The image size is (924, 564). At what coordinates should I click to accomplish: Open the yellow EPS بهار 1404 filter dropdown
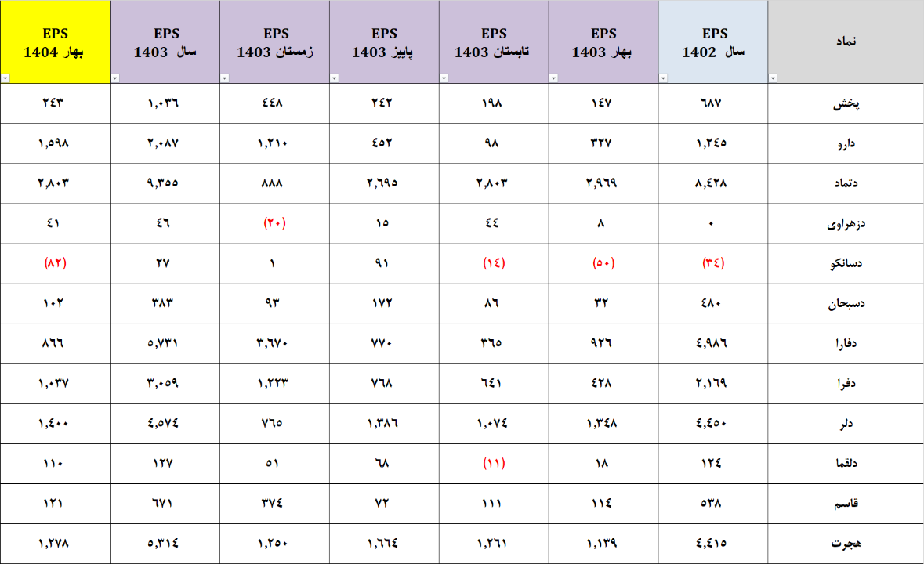[x=5, y=78]
